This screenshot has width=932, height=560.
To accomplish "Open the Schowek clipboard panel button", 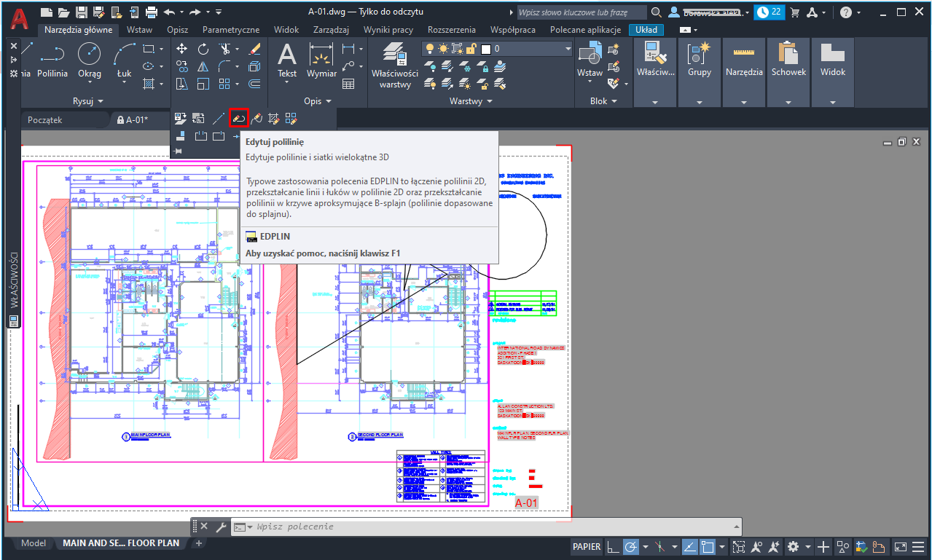I will click(x=788, y=72).
